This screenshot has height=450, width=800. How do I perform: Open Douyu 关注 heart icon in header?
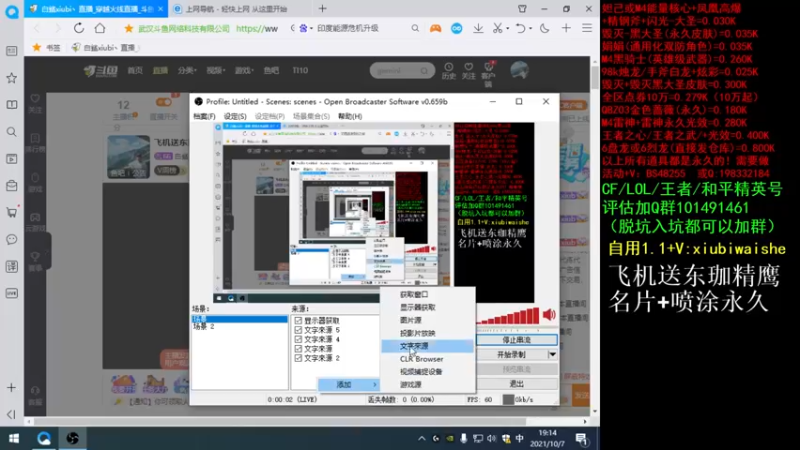coord(468,71)
